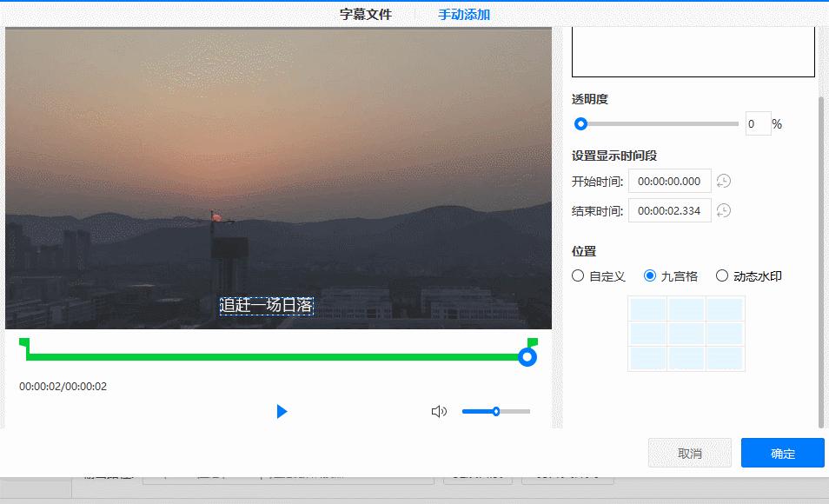Confirm changes with the 确定 button
This screenshot has width=829, height=504.
(781, 453)
